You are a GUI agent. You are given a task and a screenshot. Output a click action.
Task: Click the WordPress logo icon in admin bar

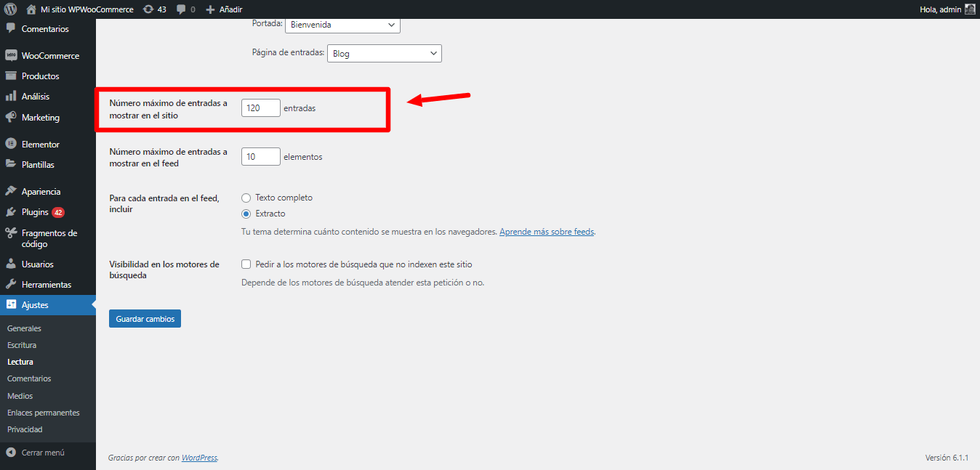click(10, 9)
